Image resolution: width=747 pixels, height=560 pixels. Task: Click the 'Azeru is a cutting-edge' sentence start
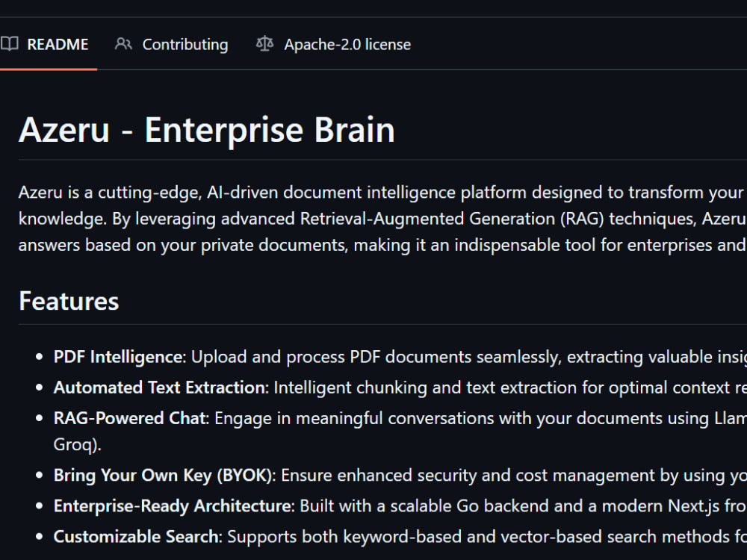pos(110,193)
